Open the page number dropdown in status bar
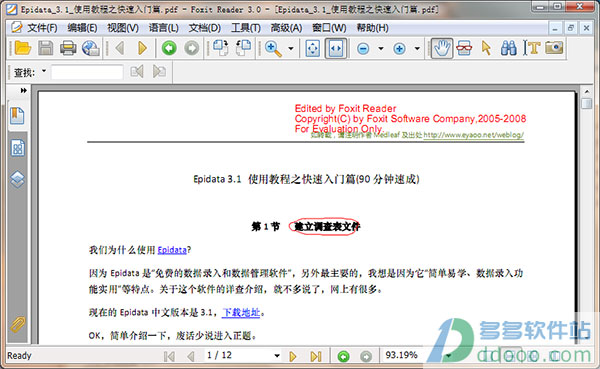 click(277, 356)
